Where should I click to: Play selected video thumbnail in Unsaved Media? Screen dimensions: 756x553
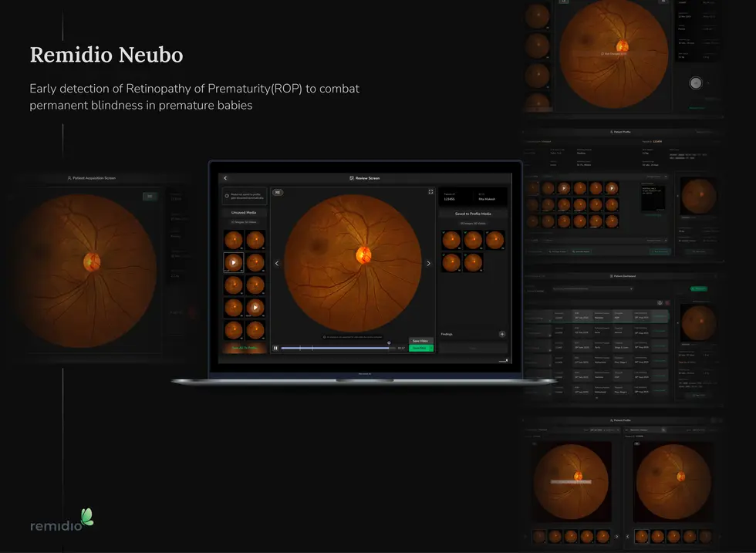tap(233, 263)
